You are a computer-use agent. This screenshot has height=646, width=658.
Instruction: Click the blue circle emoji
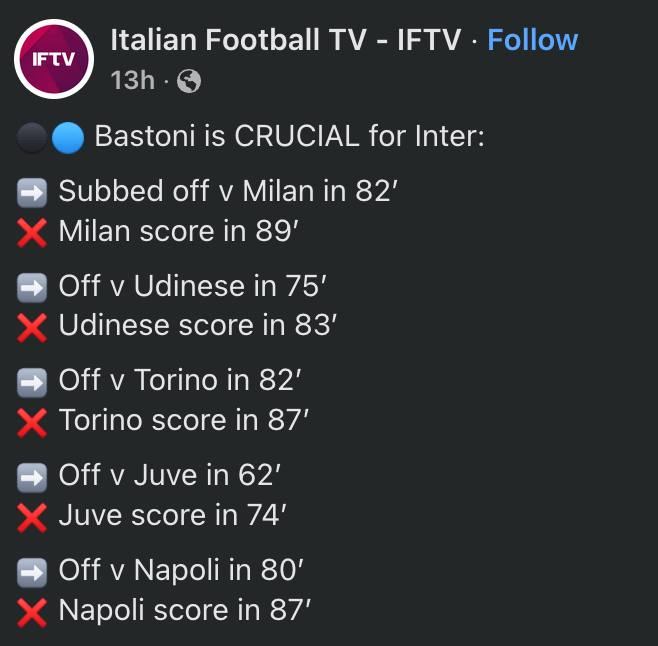click(x=67, y=138)
